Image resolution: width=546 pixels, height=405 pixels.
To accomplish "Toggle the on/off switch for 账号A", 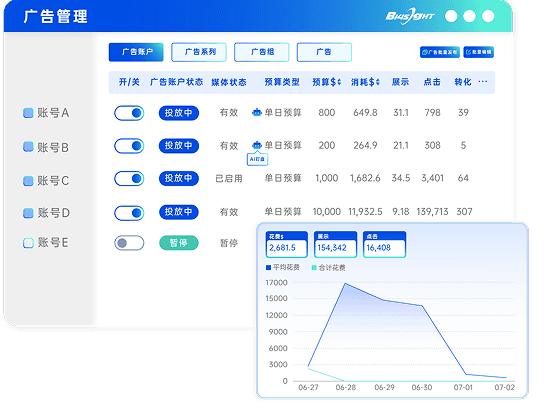I will click(x=129, y=113).
